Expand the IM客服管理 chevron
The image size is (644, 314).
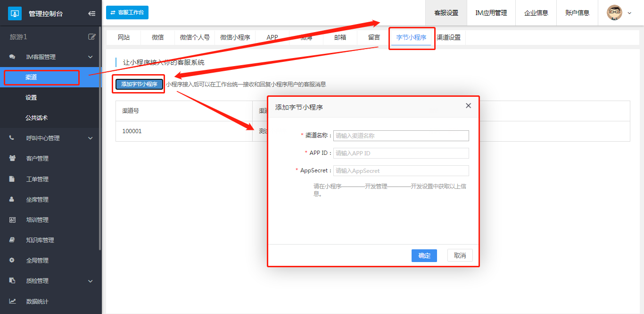click(x=91, y=57)
